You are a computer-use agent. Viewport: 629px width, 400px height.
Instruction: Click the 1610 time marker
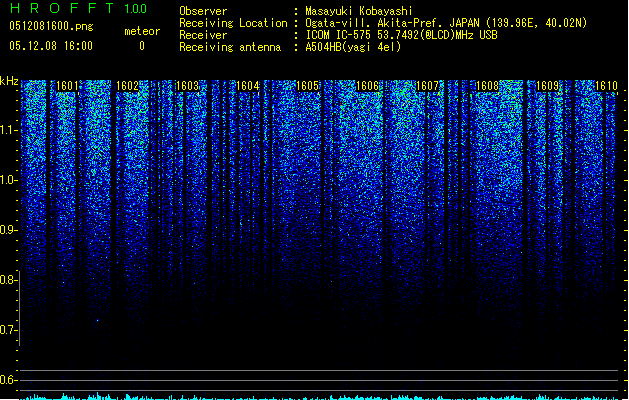pos(606,86)
